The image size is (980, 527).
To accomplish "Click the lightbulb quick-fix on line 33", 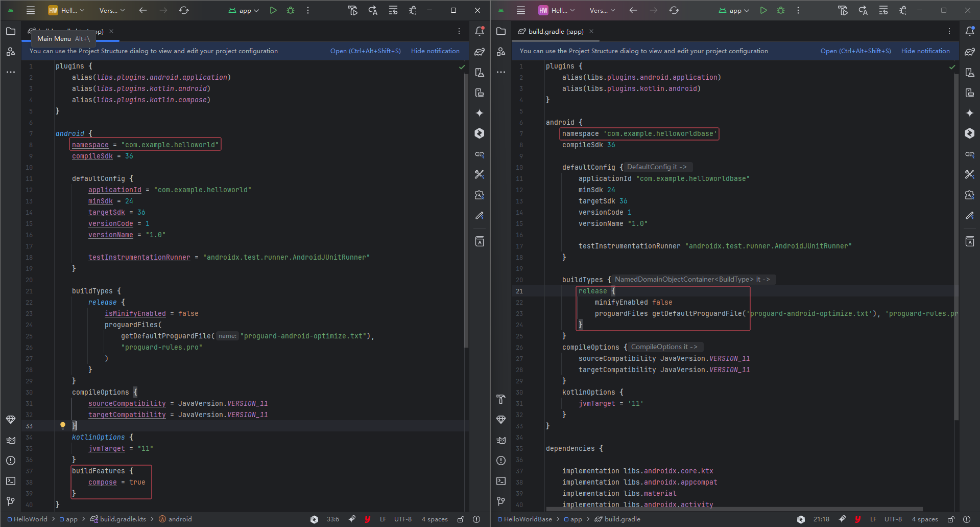I will tap(63, 425).
